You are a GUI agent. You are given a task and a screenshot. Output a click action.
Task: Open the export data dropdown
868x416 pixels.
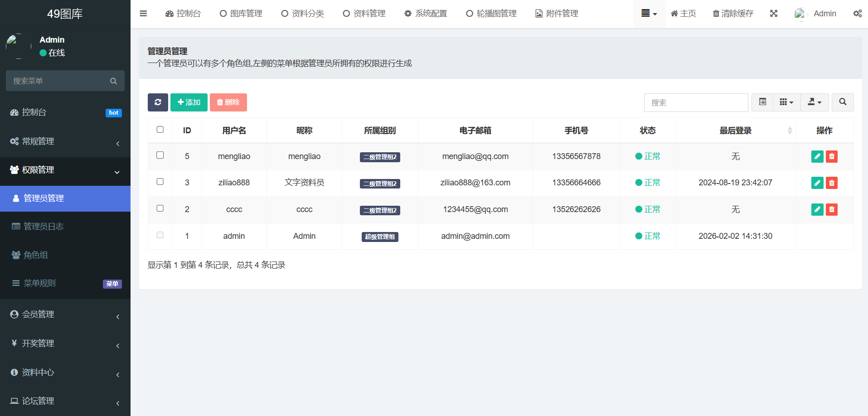coord(814,102)
